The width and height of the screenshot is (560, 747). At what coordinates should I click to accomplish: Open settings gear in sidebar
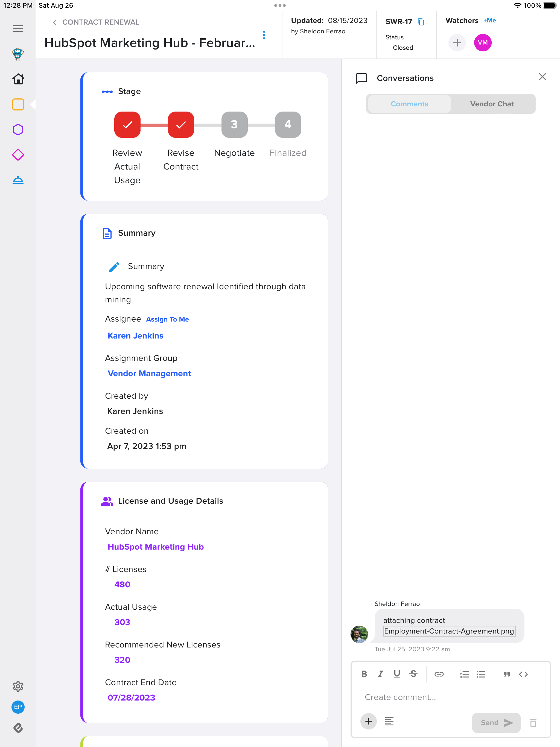point(18,686)
